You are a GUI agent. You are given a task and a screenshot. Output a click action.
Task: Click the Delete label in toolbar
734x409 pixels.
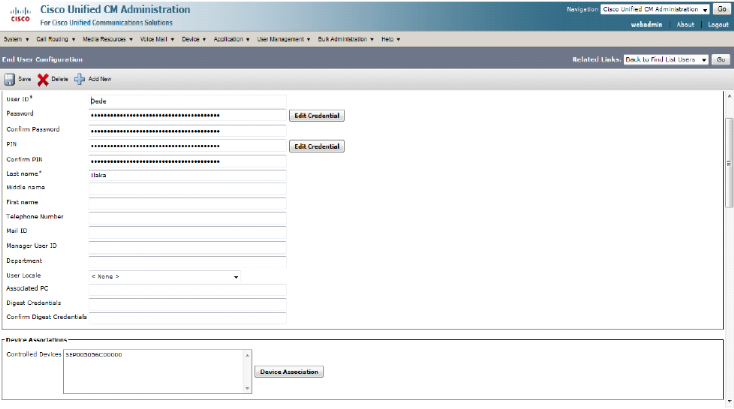click(59, 79)
